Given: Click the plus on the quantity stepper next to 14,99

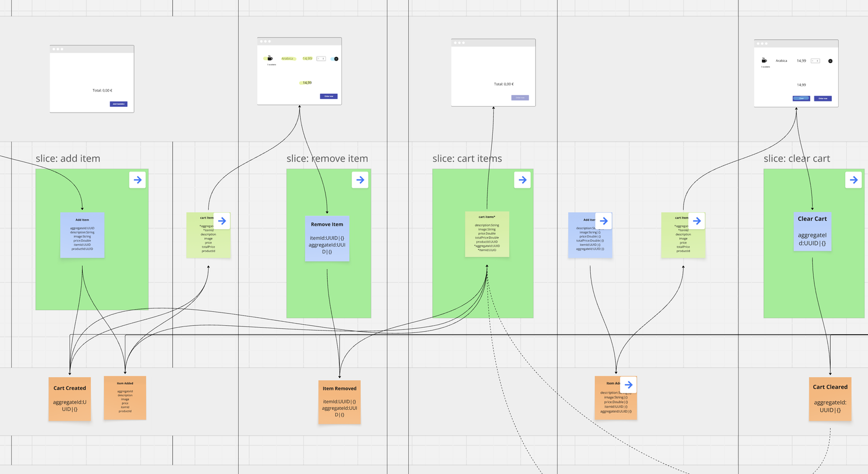Looking at the screenshot, I should point(324,58).
